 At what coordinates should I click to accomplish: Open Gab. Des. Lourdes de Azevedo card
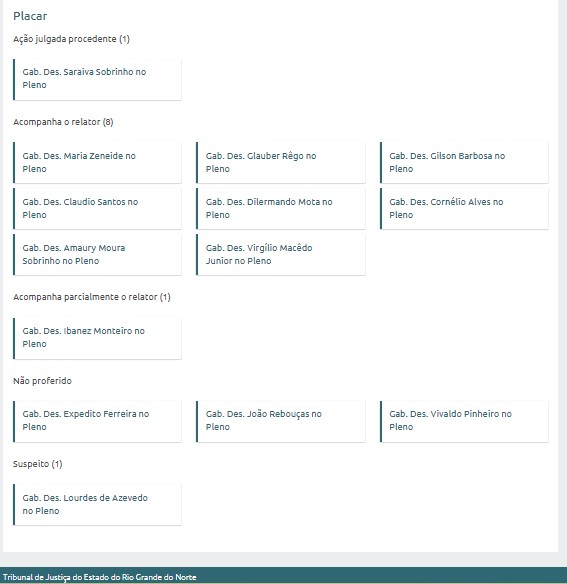[97, 504]
